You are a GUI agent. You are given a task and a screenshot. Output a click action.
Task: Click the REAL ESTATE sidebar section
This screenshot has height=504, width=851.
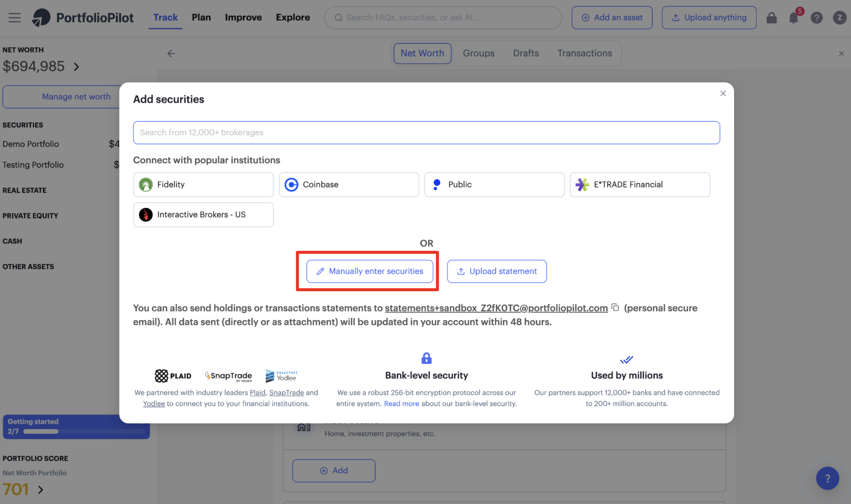coord(24,190)
